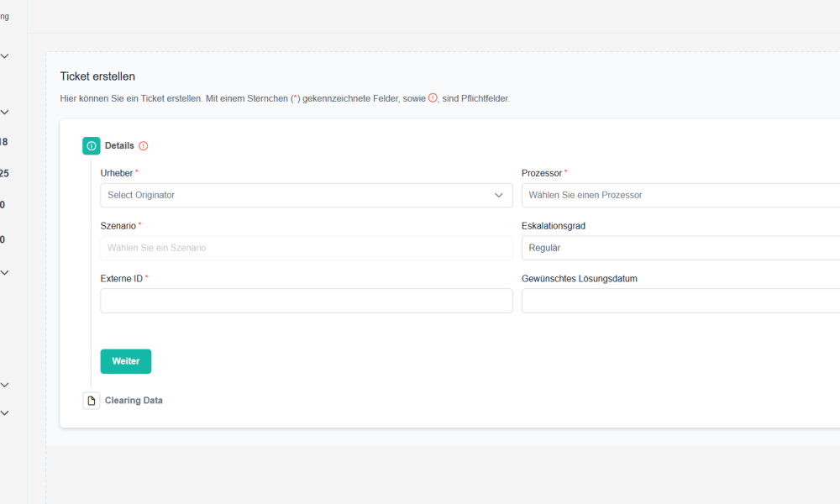This screenshot has height=504, width=840.
Task: Focus the Externe ID input field
Action: (306, 301)
